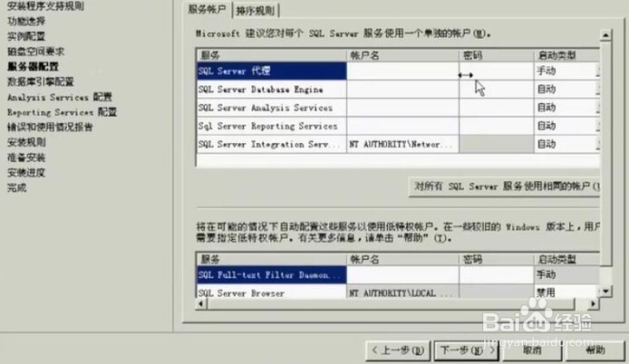The image size is (629, 364).
Task: Click account name cell for Analysis Services
Action: [402, 108]
